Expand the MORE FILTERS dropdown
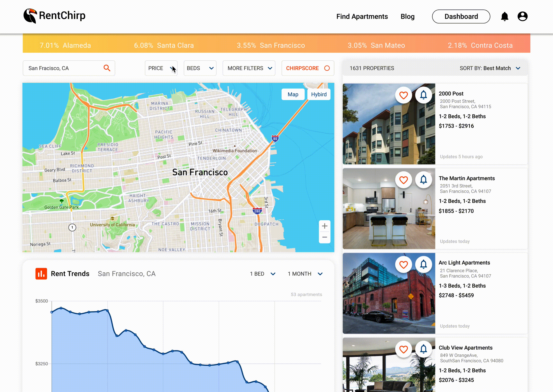 tap(249, 68)
